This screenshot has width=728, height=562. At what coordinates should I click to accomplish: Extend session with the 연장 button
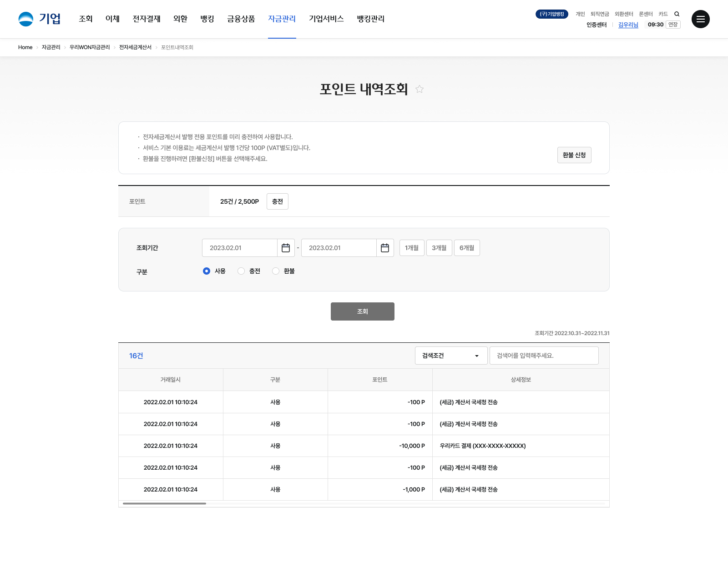673,25
